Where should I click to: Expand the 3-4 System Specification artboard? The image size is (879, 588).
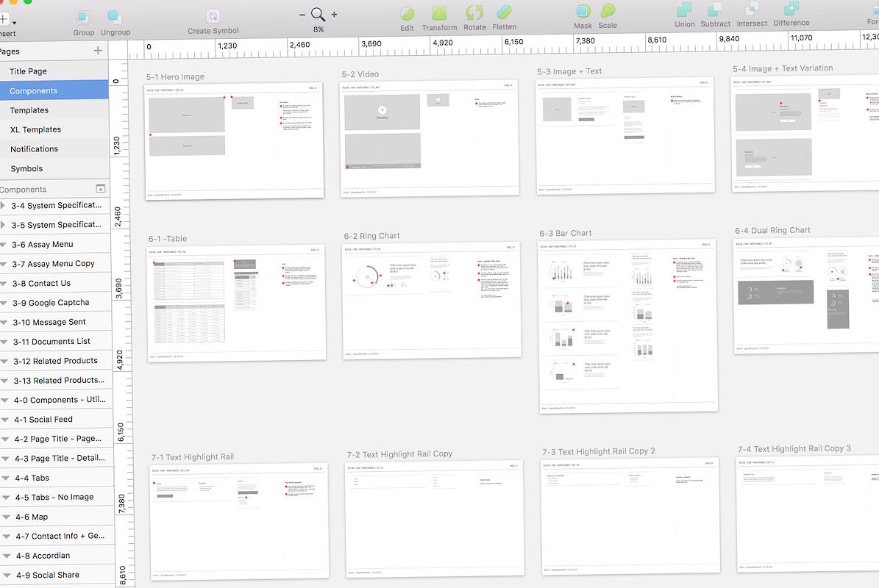(2, 206)
